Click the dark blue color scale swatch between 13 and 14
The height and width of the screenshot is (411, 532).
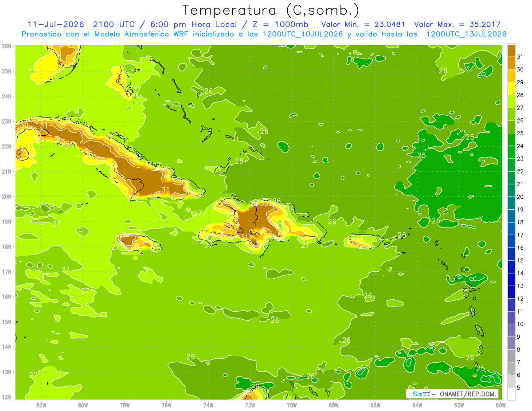coord(511,279)
